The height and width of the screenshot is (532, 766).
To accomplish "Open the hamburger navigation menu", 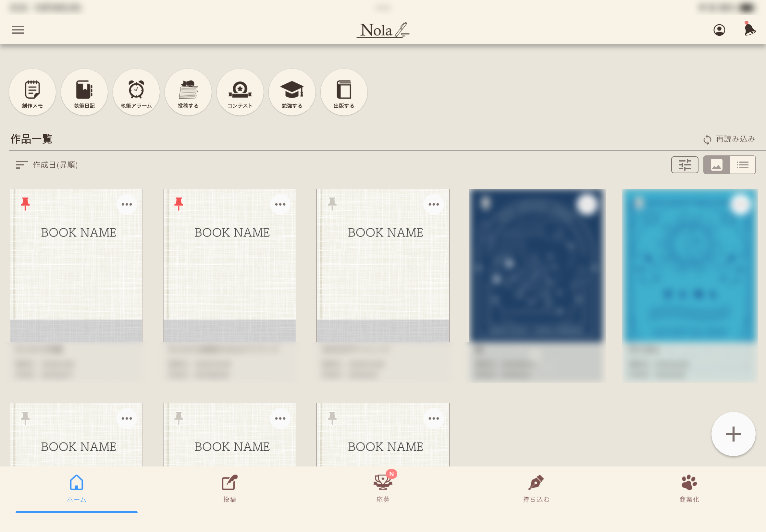I will pyautogui.click(x=18, y=30).
